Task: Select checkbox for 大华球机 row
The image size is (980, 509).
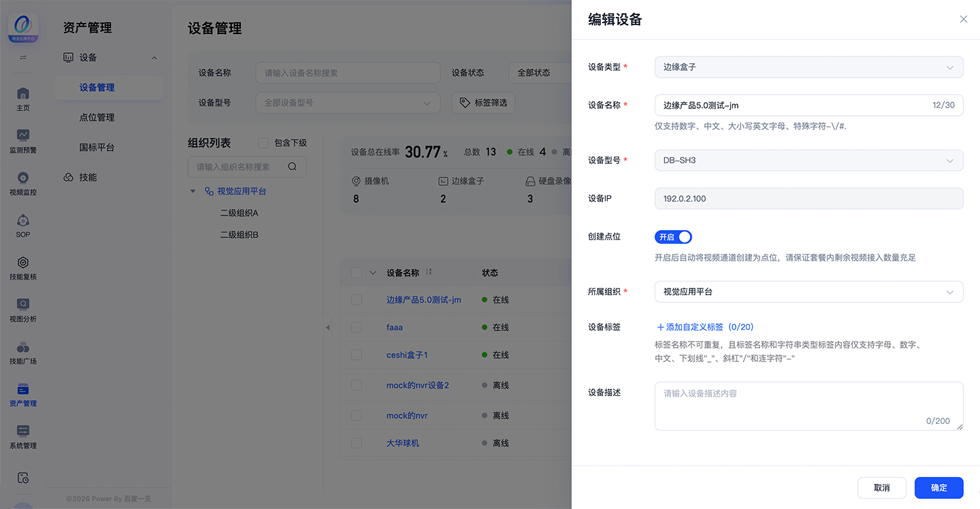Action: coord(357,443)
